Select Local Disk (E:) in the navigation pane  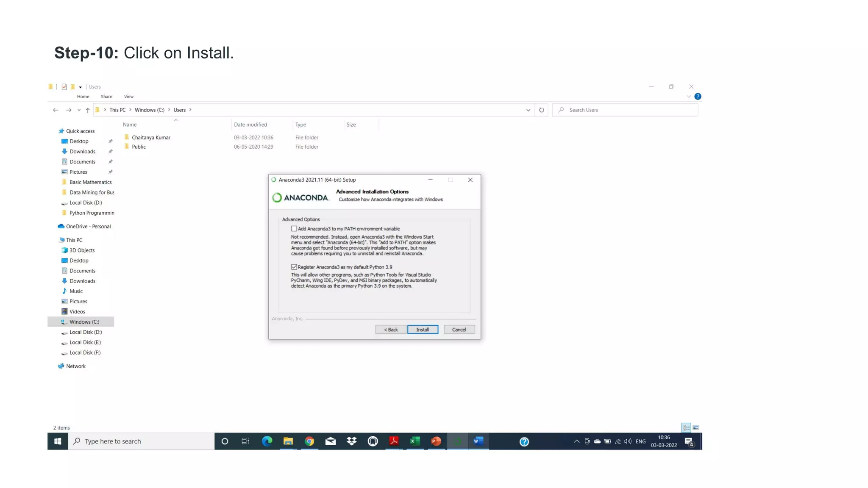click(x=85, y=342)
